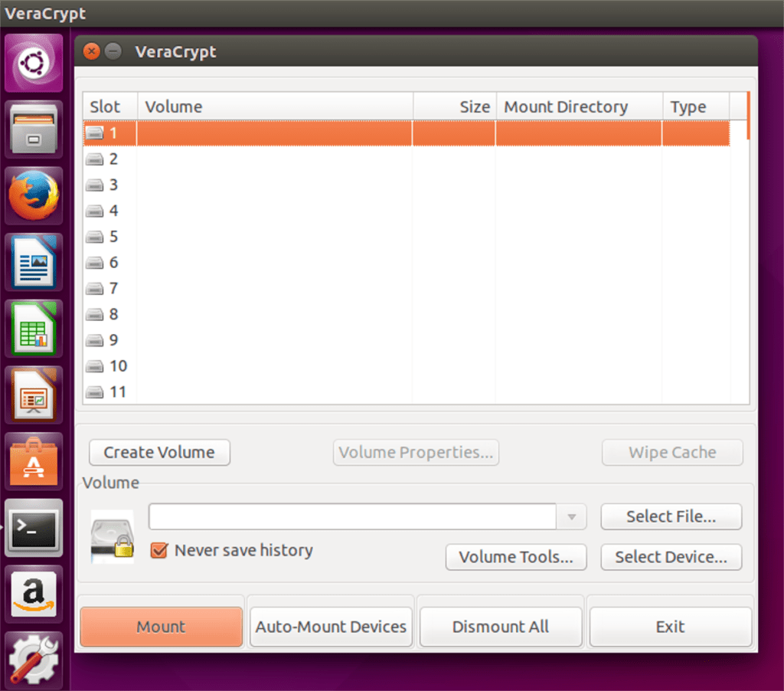
Task: Click the drive icon next to slot 7
Action: [x=96, y=288]
